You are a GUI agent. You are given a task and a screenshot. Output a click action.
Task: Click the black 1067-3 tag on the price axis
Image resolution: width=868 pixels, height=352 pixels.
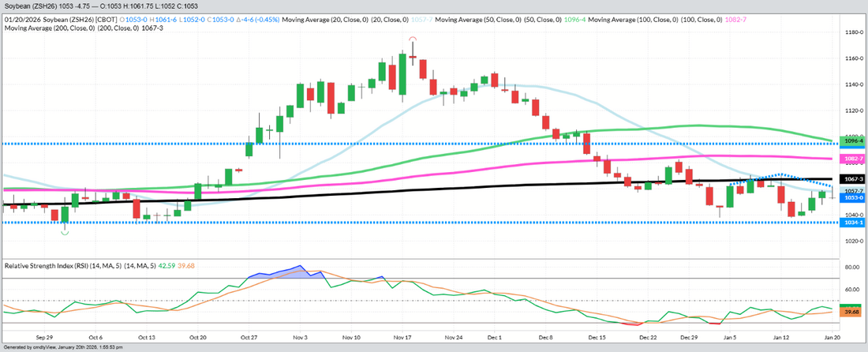coord(854,179)
